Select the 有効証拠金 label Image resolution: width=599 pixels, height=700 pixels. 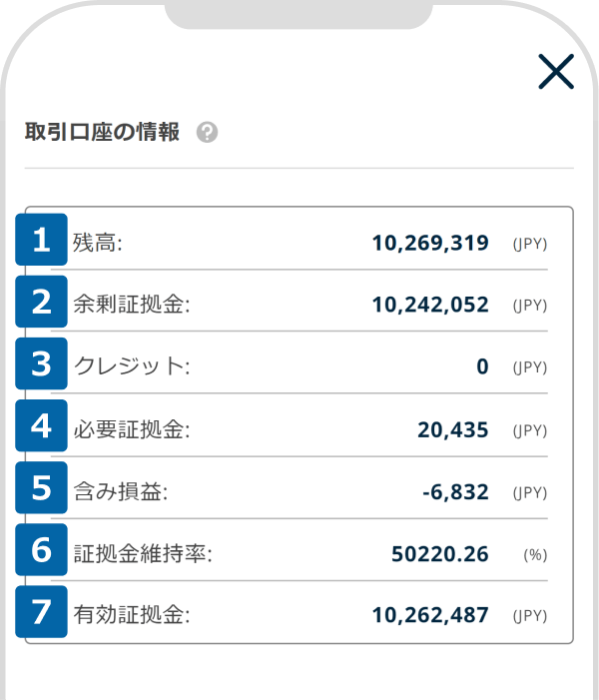(132, 615)
